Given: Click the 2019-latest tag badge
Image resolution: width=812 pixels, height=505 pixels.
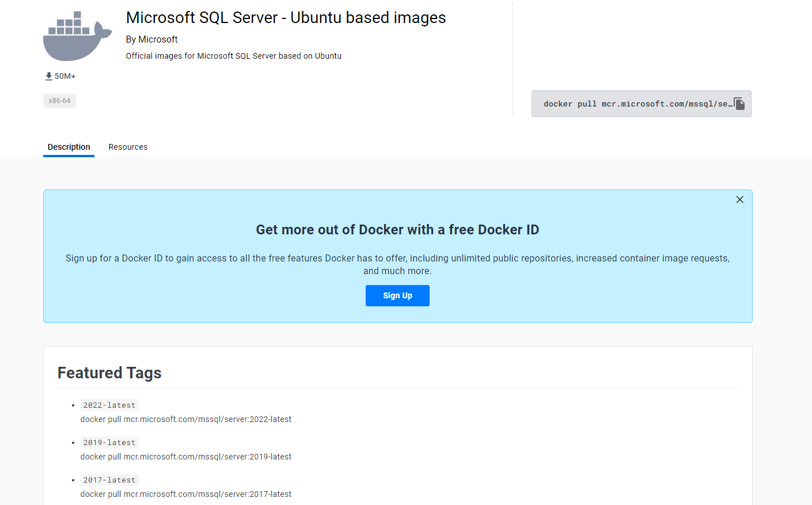Looking at the screenshot, I should coord(109,442).
